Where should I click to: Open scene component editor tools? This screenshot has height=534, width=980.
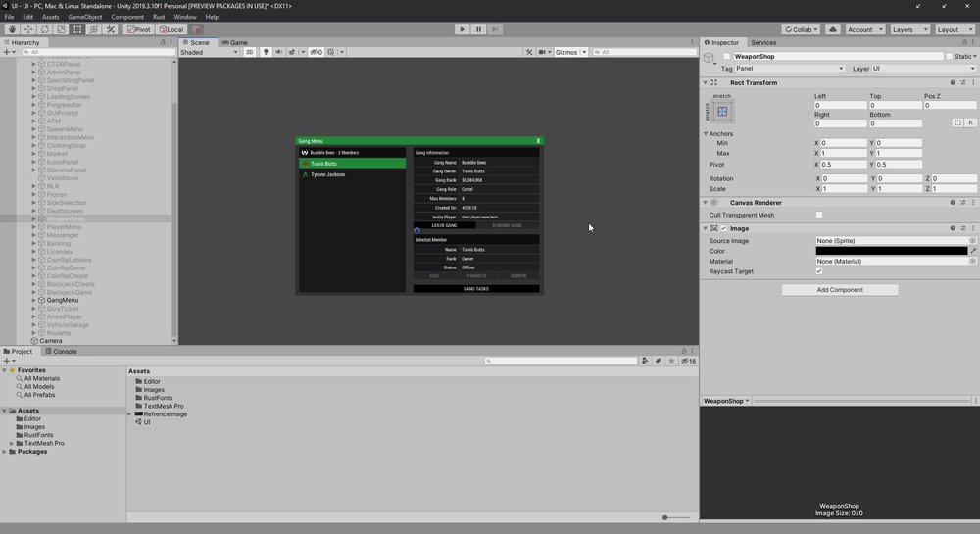point(529,52)
